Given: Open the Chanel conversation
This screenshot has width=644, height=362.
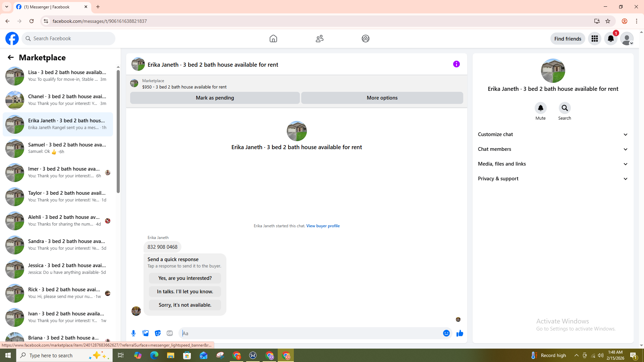Looking at the screenshot, I should click(58, 100).
